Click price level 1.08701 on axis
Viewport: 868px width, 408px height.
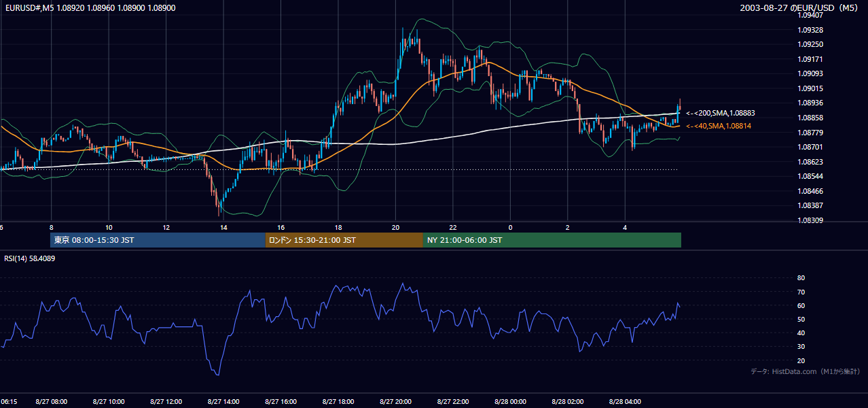[810, 147]
